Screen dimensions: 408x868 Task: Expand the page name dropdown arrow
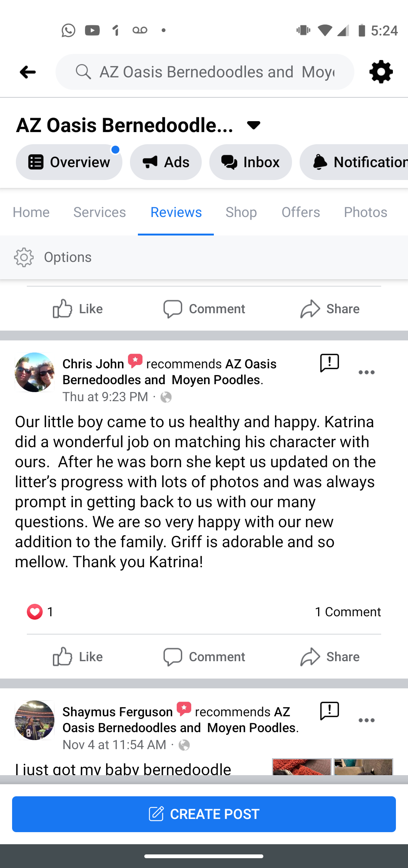pos(253,125)
